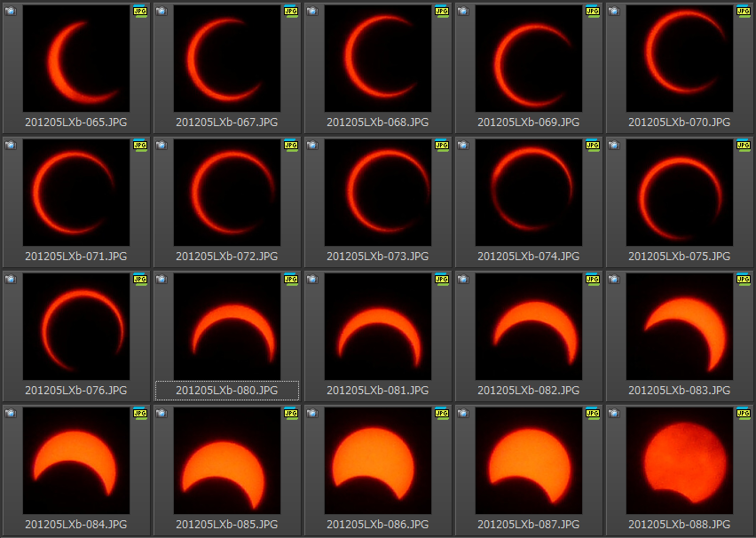The image size is (756, 538).
Task: Select the 201205LXb-080.JPG crescent thumbnail
Action: [x=227, y=327]
